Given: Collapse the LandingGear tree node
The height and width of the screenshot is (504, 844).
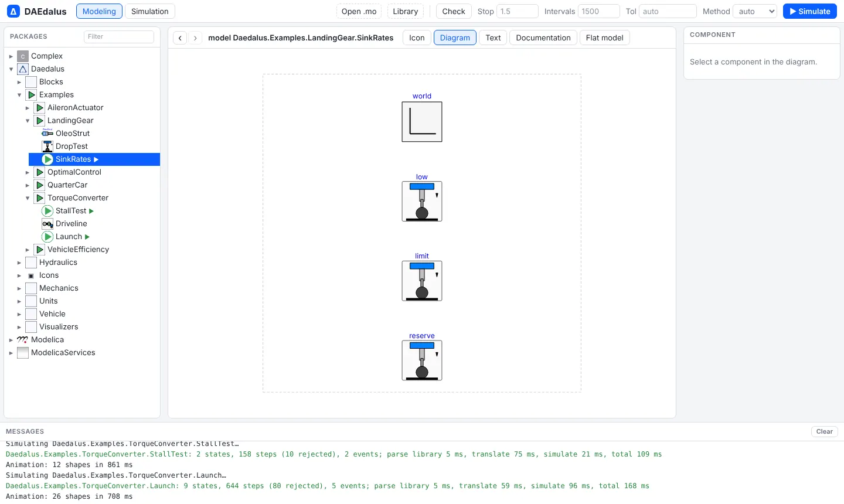Looking at the screenshot, I should 28,121.
